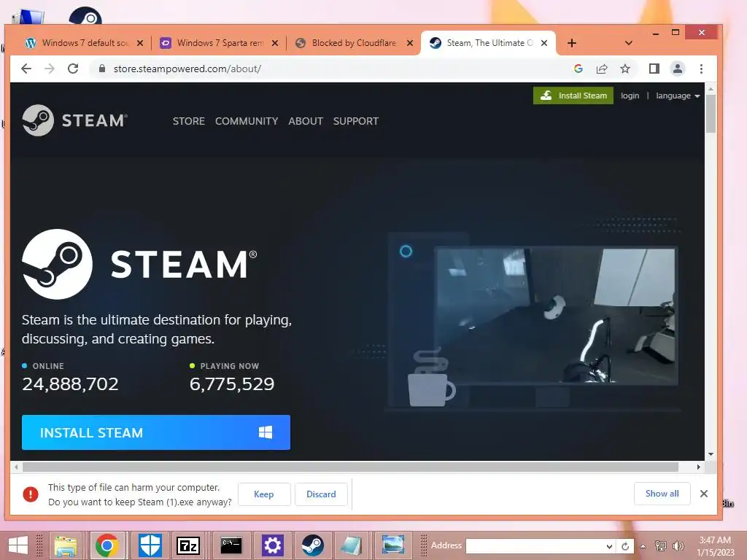The height and width of the screenshot is (560, 747).
Task: Open 7-Zip from the taskbar
Action: (x=187, y=545)
